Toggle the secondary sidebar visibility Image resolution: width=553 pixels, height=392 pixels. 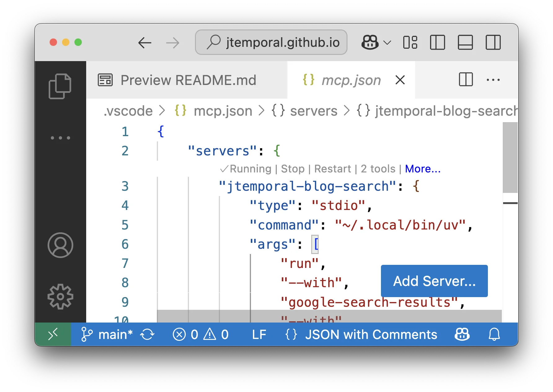click(x=492, y=43)
